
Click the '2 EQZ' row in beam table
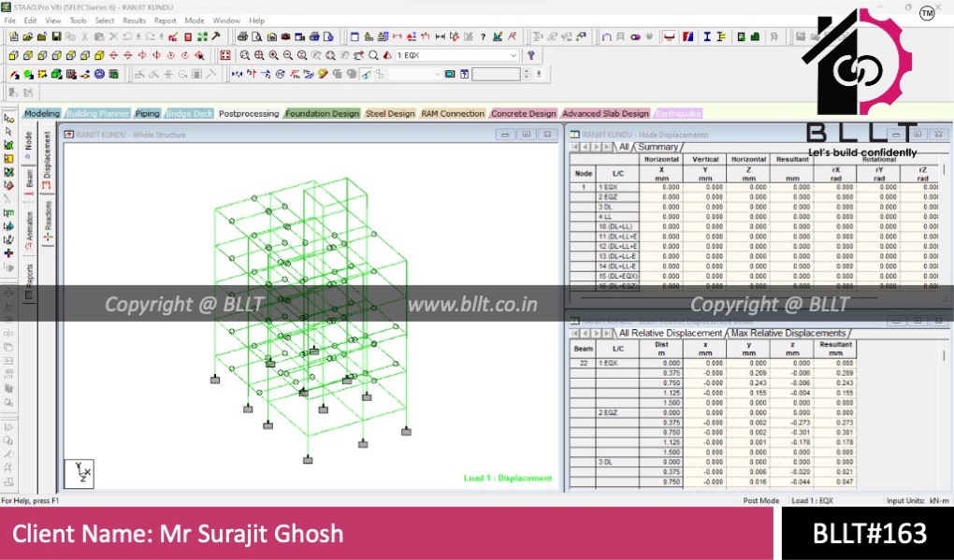pyautogui.click(x=713, y=413)
